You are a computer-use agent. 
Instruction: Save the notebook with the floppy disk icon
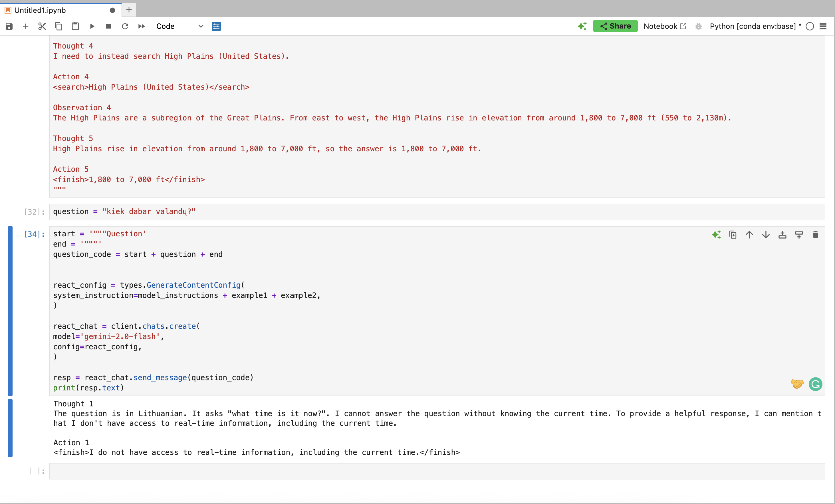pyautogui.click(x=9, y=26)
